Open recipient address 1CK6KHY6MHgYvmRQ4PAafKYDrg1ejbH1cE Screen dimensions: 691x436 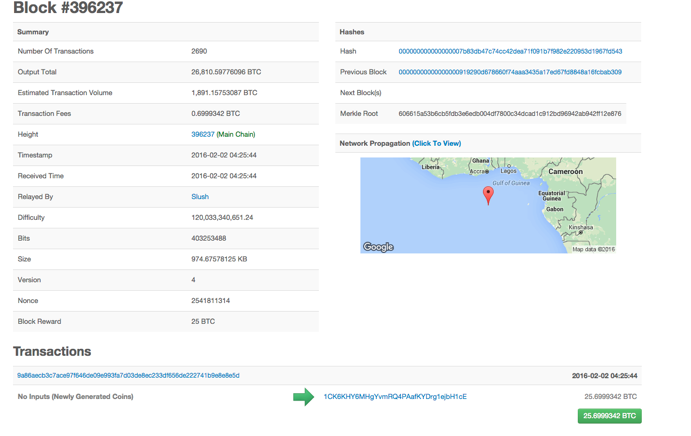tap(395, 397)
